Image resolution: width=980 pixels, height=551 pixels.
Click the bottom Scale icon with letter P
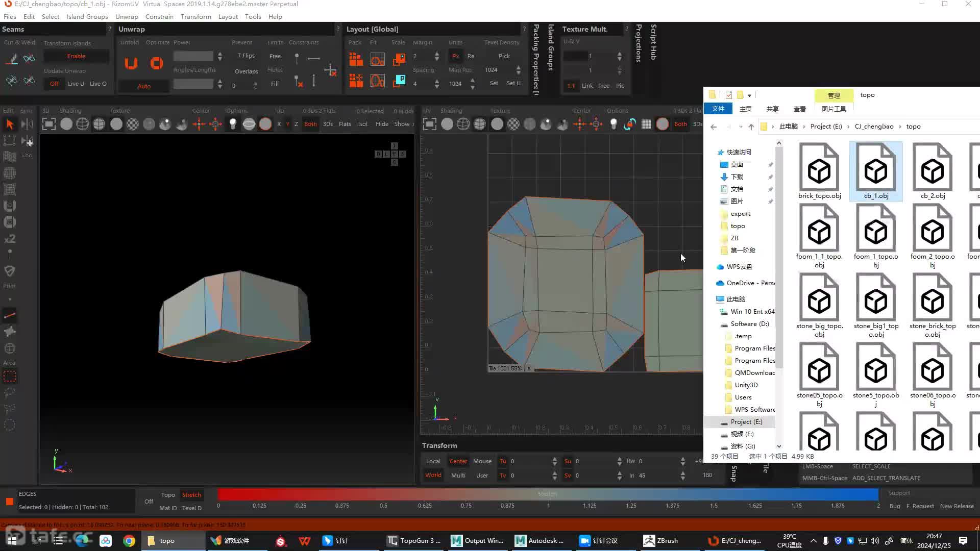pyautogui.click(x=399, y=81)
